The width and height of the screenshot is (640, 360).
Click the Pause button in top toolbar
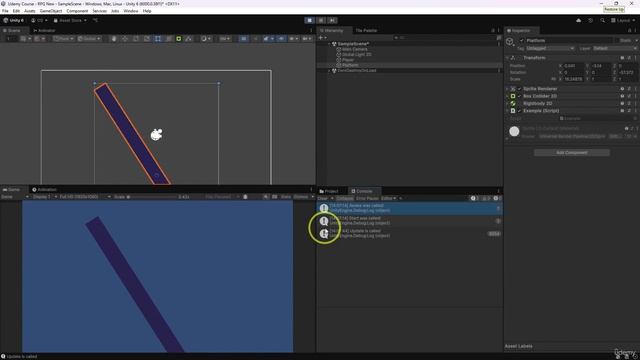pos(321,20)
